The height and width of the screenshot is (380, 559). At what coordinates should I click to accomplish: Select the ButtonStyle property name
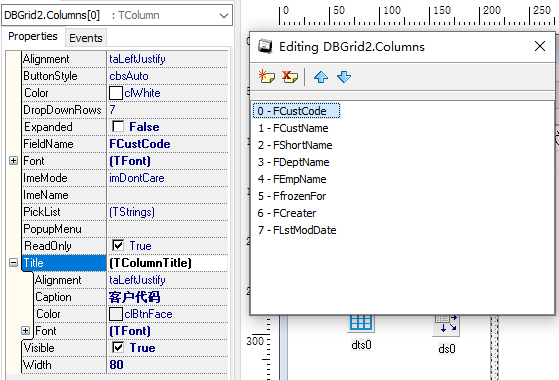[x=64, y=76]
